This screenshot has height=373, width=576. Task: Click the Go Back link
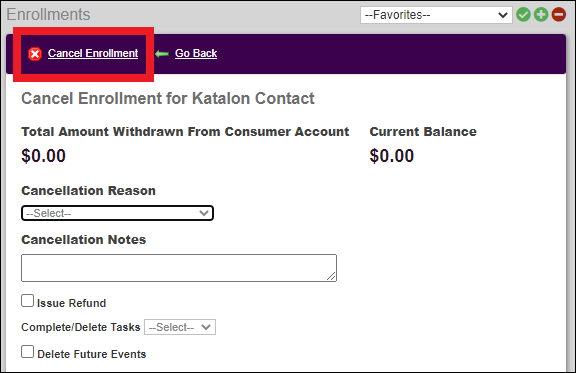pyautogui.click(x=196, y=53)
